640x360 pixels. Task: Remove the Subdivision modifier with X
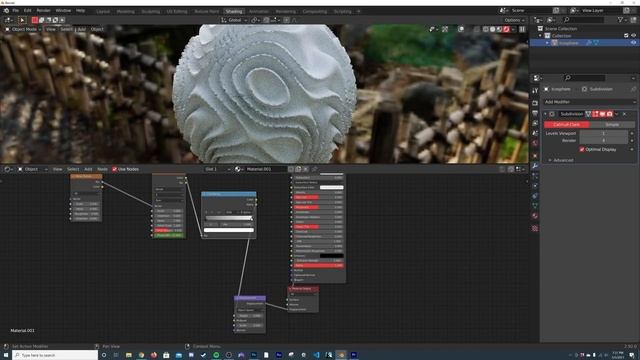point(624,114)
